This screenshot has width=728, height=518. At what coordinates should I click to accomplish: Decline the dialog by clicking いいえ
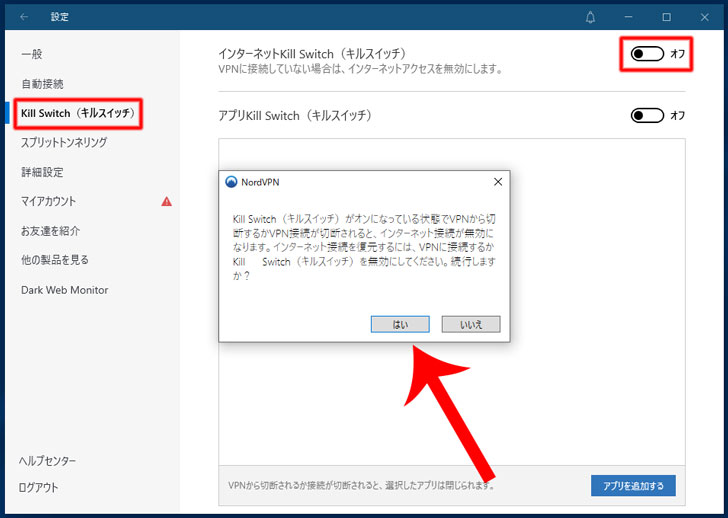[x=471, y=324]
